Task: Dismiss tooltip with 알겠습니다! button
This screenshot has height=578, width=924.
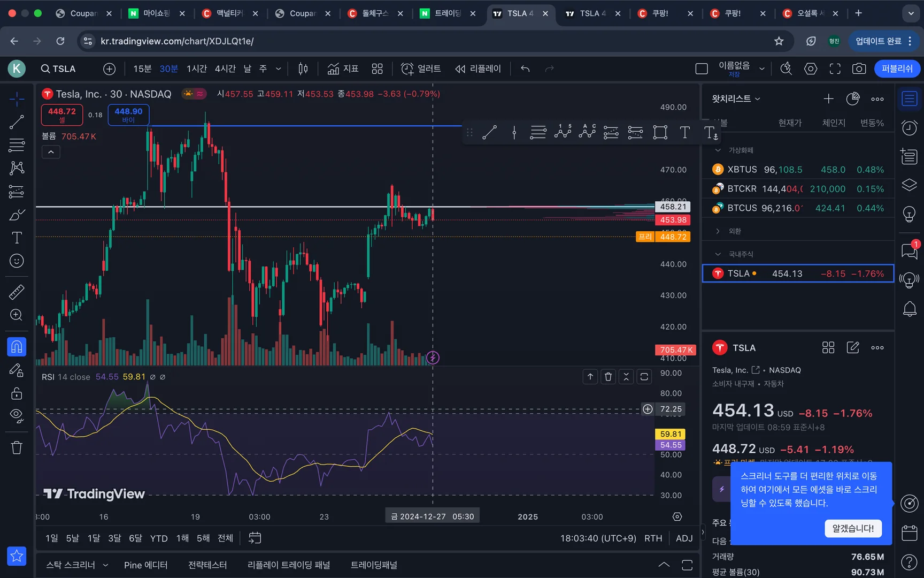Action: tap(853, 528)
